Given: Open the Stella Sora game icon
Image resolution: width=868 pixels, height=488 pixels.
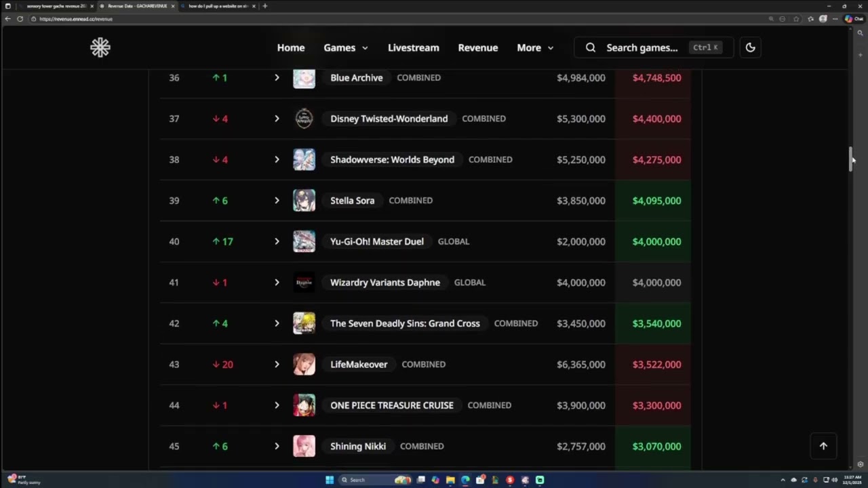Looking at the screenshot, I should [304, 201].
